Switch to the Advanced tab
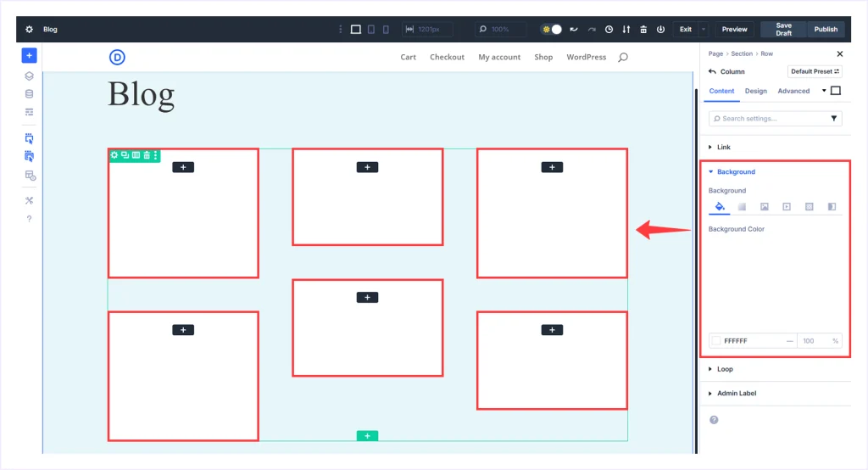The width and height of the screenshot is (868, 470). pos(793,91)
